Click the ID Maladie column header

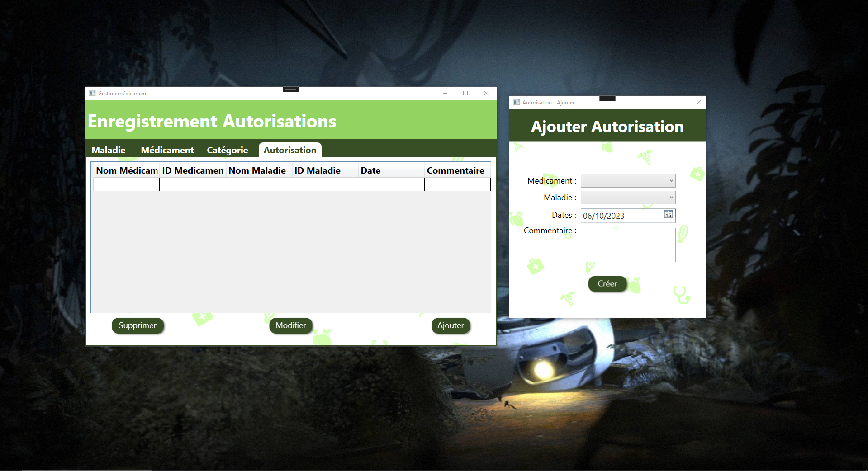tap(325, 170)
